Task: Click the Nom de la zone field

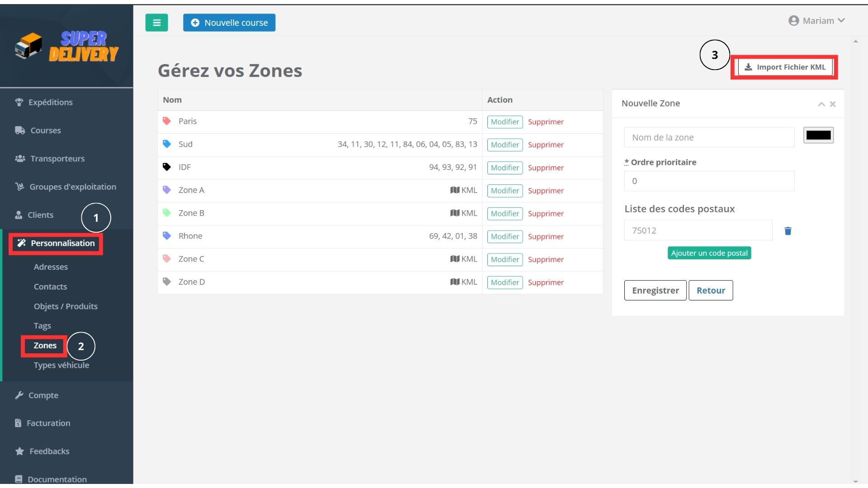Action: click(709, 137)
